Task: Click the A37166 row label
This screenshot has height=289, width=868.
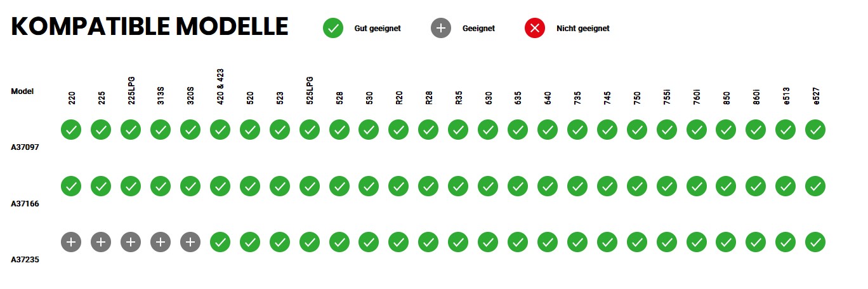Action: pos(25,203)
